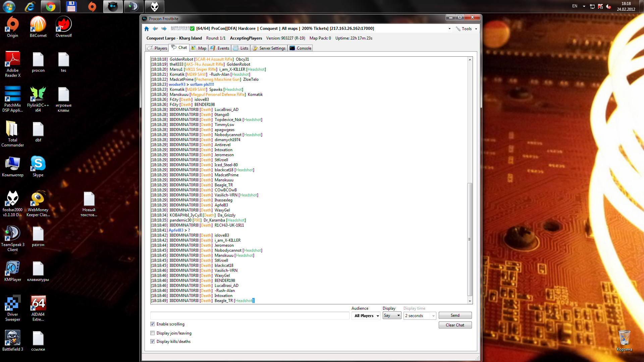Click the Clear Chat button

[x=455, y=325]
